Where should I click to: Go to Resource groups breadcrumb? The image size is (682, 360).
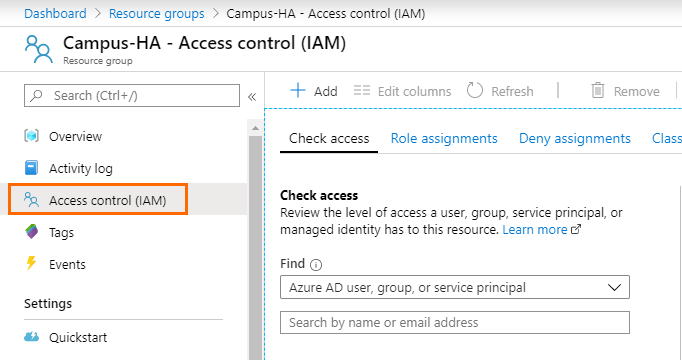(x=157, y=13)
